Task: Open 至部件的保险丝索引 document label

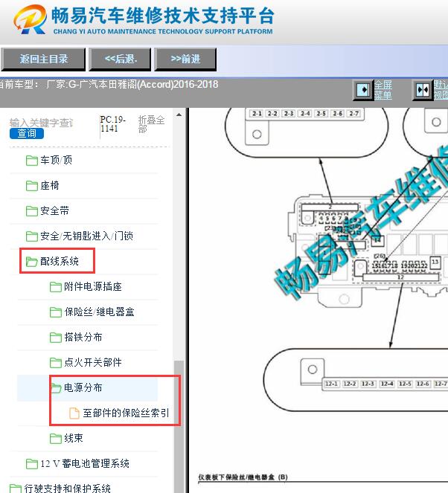Action: [127, 413]
